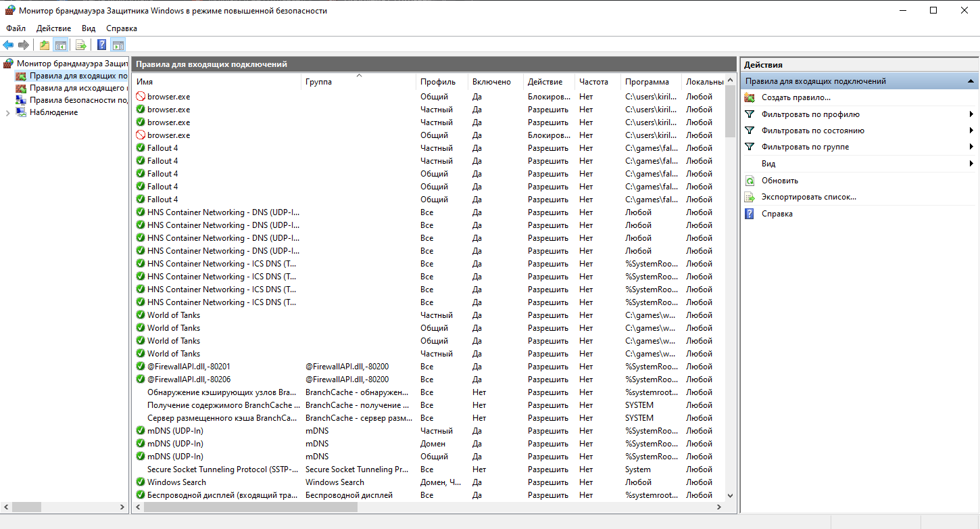Click Экспортировать список action link

coord(808,197)
